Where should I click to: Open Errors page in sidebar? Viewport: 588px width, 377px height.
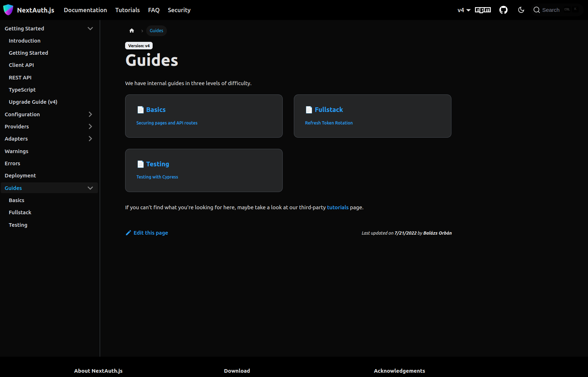coord(13,163)
